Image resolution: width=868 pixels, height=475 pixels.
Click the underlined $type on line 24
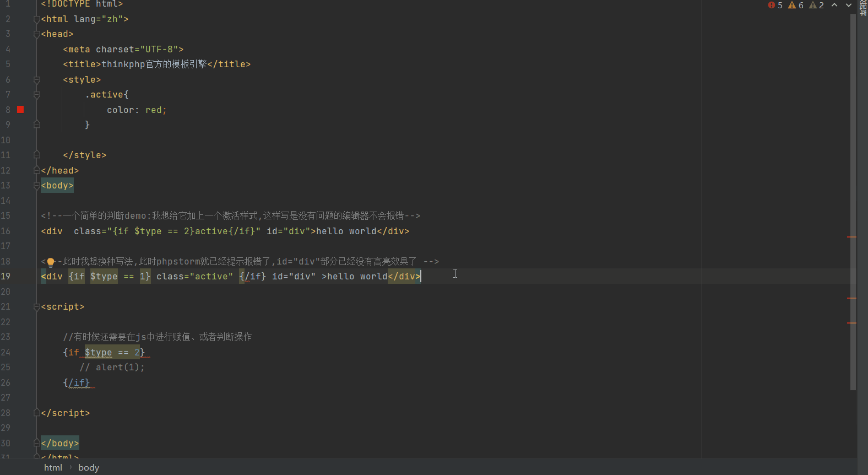(99, 353)
